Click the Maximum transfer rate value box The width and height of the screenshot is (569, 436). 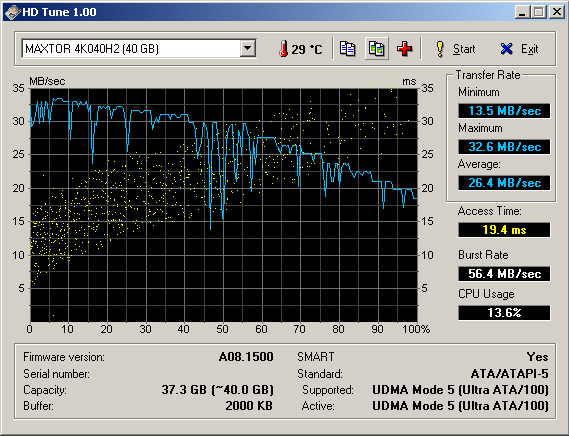point(504,147)
